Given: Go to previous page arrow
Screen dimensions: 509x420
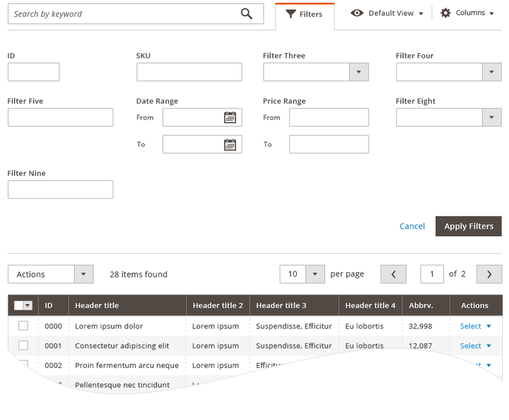Looking at the screenshot, I should [x=393, y=274].
